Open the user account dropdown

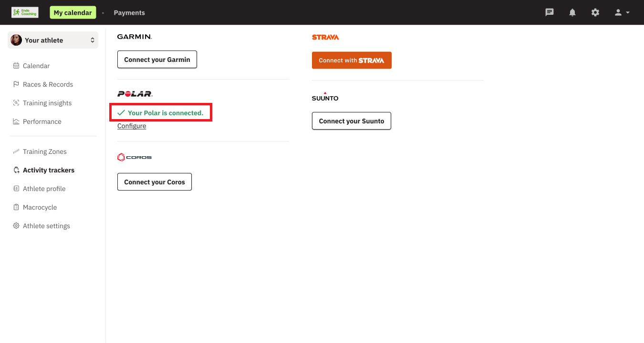pos(622,12)
